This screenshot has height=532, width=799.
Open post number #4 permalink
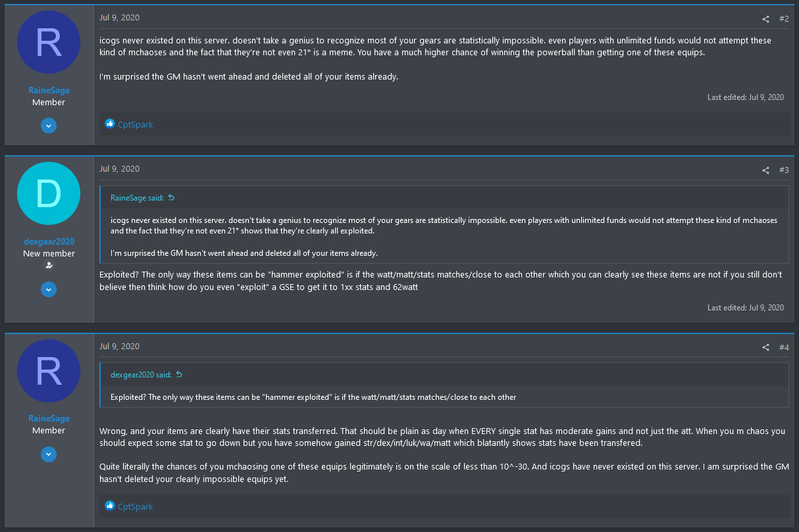coord(784,347)
